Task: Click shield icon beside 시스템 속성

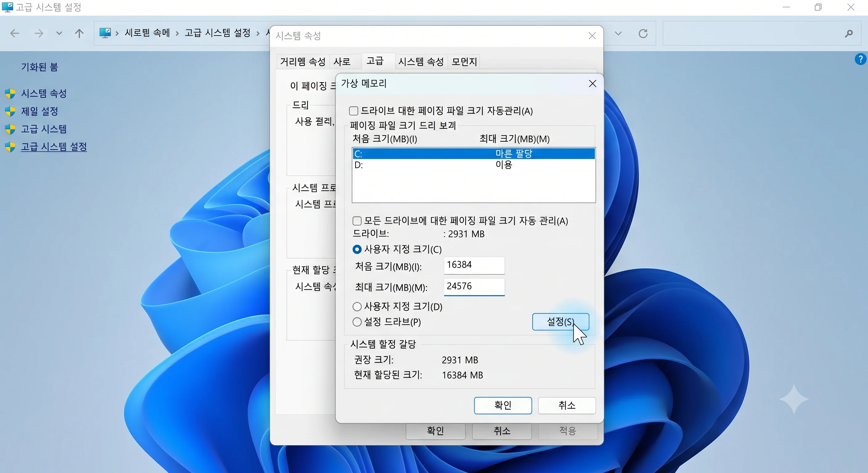Action: click(10, 94)
